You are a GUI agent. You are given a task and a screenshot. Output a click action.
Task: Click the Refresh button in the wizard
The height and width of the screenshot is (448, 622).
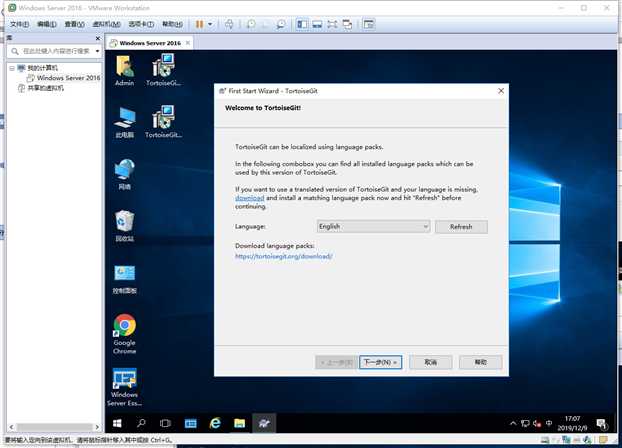tap(461, 227)
